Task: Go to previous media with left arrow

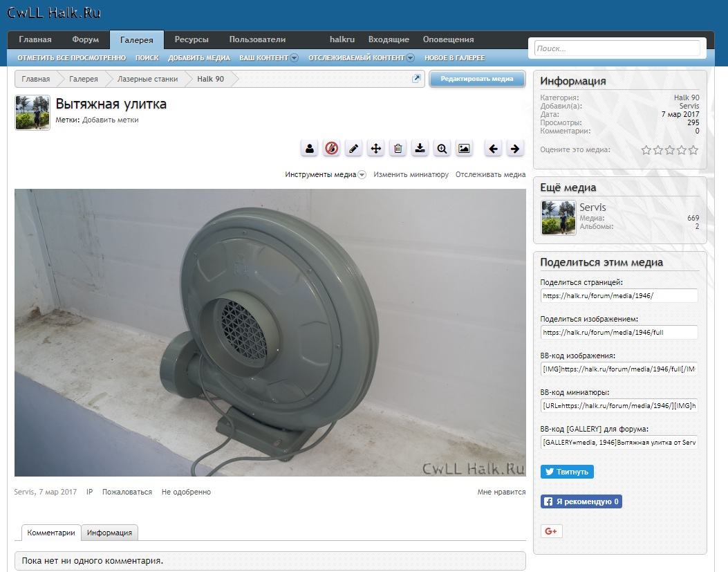Action: [x=492, y=148]
